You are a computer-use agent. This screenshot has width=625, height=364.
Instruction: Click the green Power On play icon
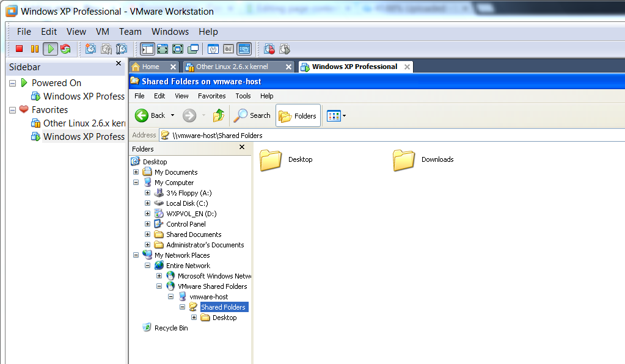pos(50,49)
